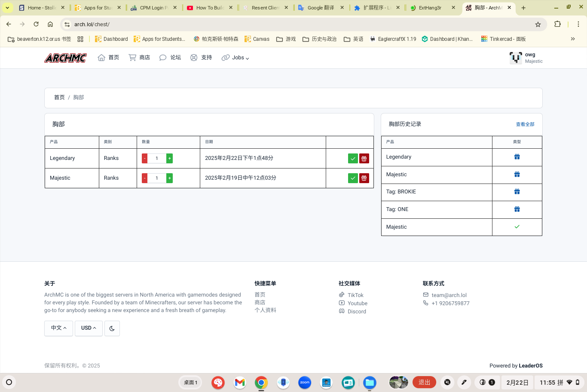Decrease Legendary quantity with minus button
Image resolution: width=587 pixels, height=392 pixels.
coord(144,159)
